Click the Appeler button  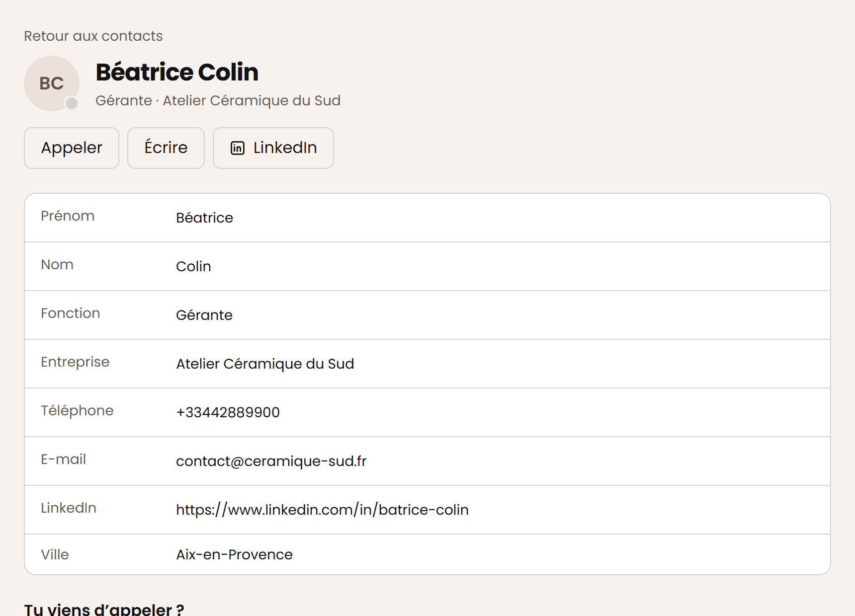coord(72,148)
